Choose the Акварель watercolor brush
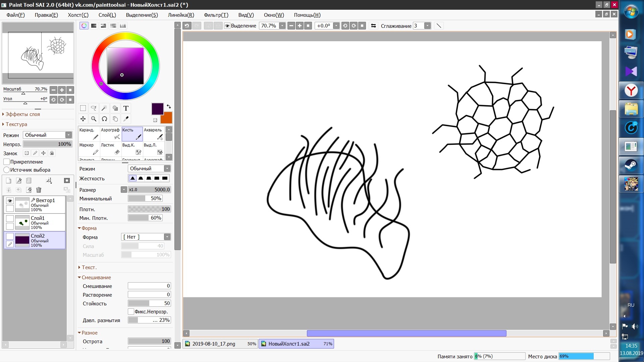644x362 pixels. click(x=154, y=134)
